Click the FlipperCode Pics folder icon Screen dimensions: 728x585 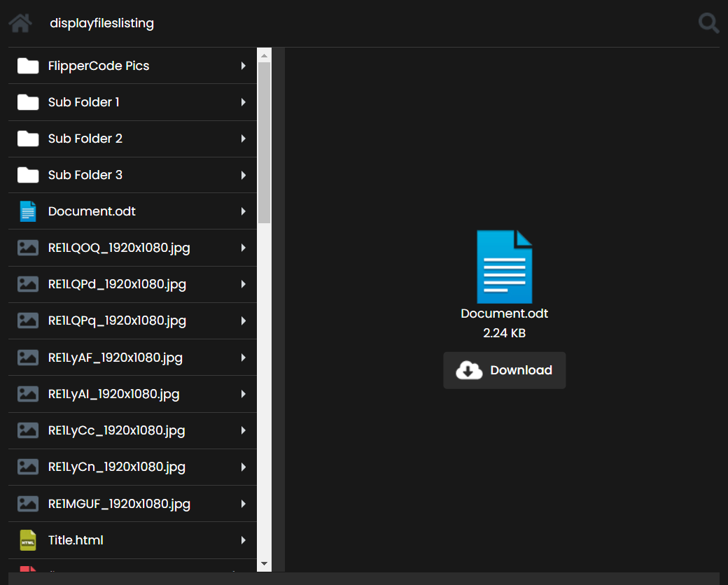coord(28,66)
